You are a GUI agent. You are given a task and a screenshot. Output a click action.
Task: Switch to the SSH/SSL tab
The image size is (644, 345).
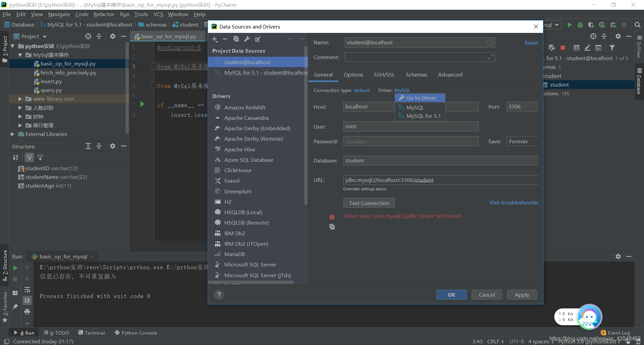click(384, 75)
